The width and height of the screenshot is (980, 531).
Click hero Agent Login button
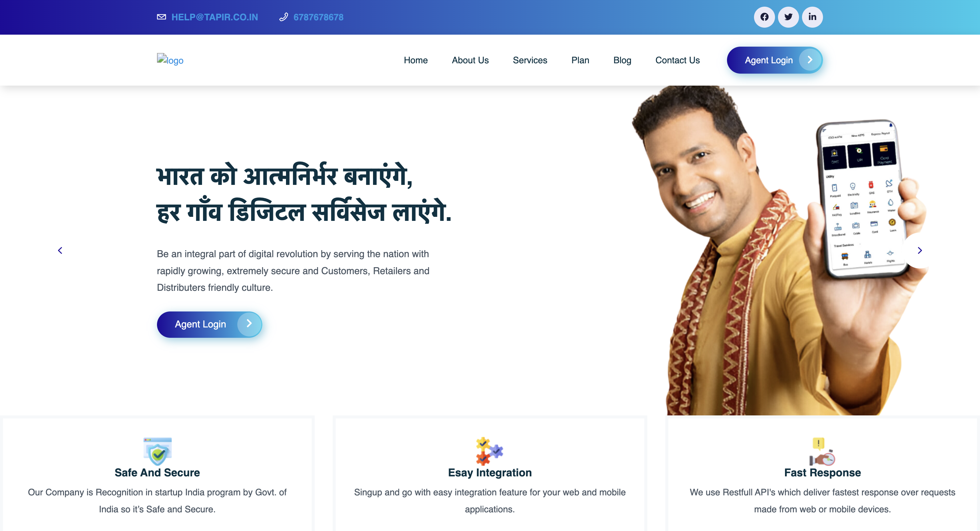point(209,324)
